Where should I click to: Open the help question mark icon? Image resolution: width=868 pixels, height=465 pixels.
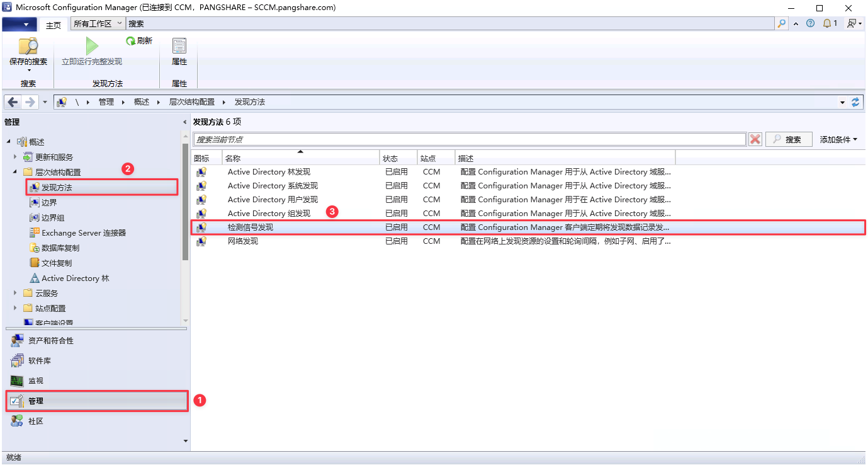pyautogui.click(x=810, y=23)
